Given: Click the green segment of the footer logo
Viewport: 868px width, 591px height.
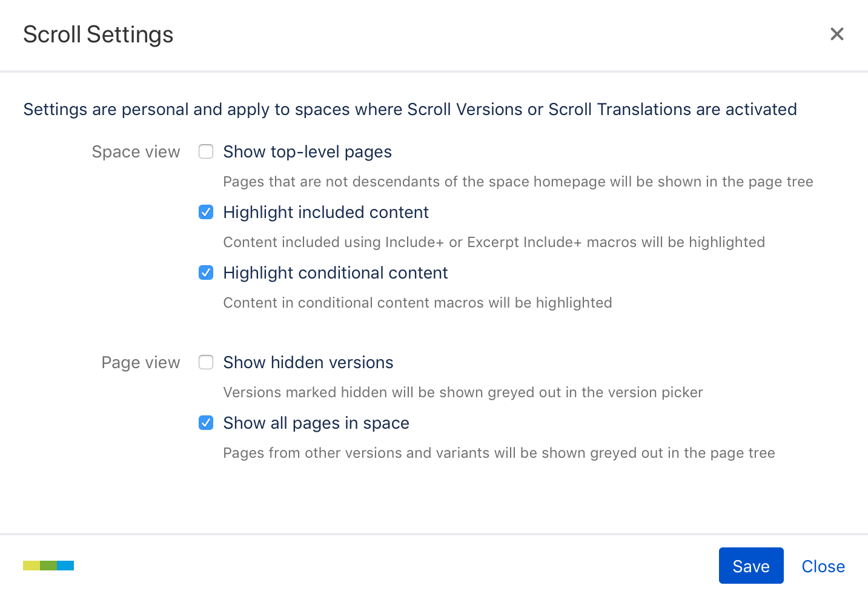Looking at the screenshot, I should [48, 566].
